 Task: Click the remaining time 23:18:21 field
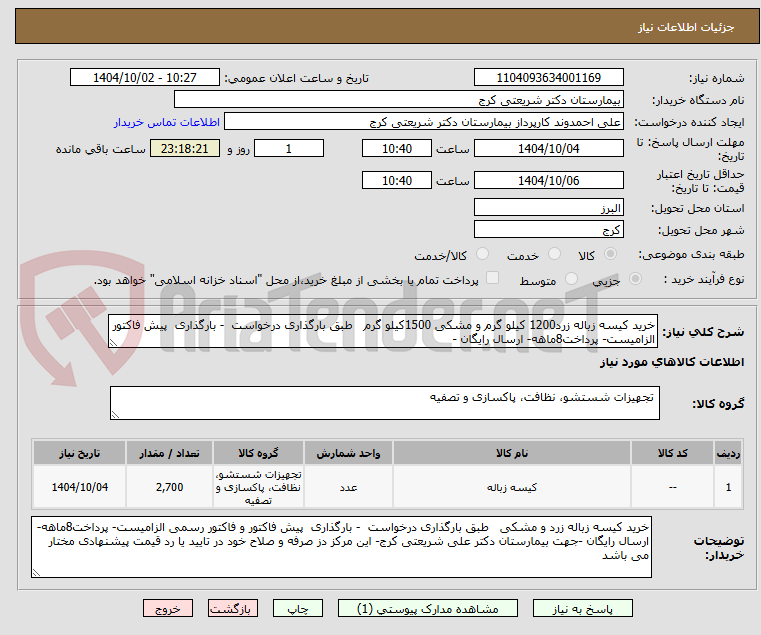click(x=184, y=149)
